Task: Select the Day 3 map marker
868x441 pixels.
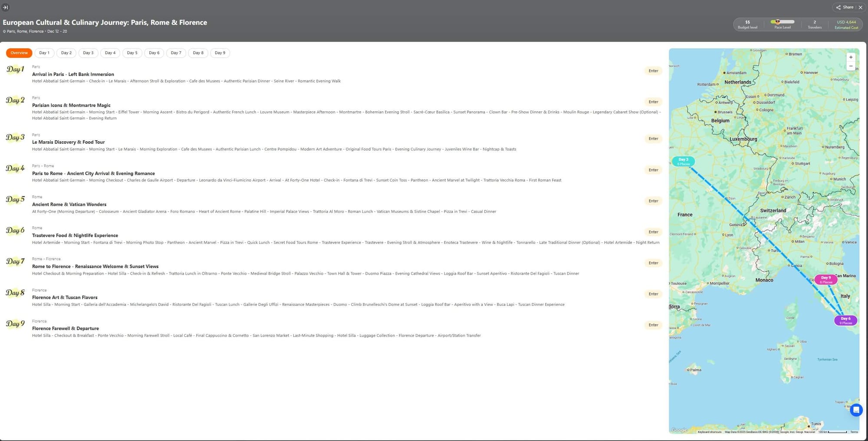Action: pyautogui.click(x=683, y=162)
